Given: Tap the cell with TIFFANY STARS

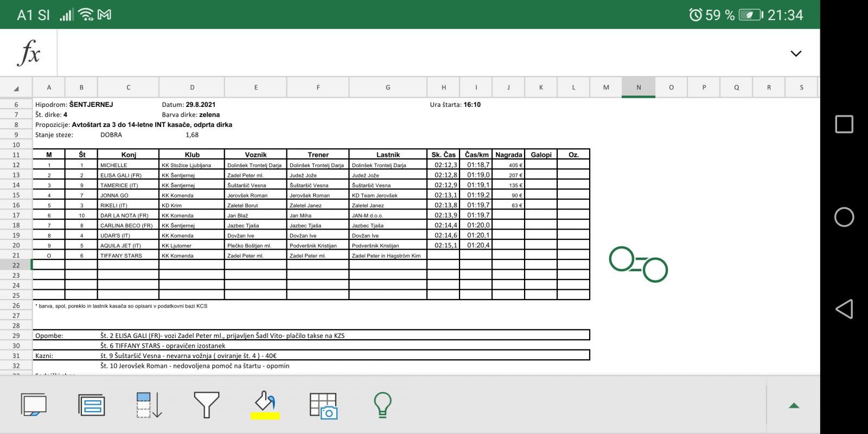Looking at the screenshot, I should click(x=128, y=256).
